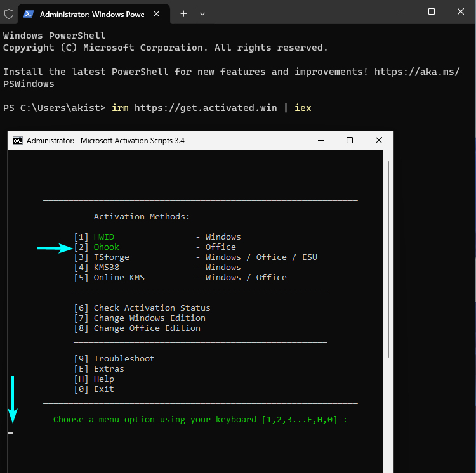
Task: Click the Activation Scripts window vertical scrollbar
Action: point(388,259)
